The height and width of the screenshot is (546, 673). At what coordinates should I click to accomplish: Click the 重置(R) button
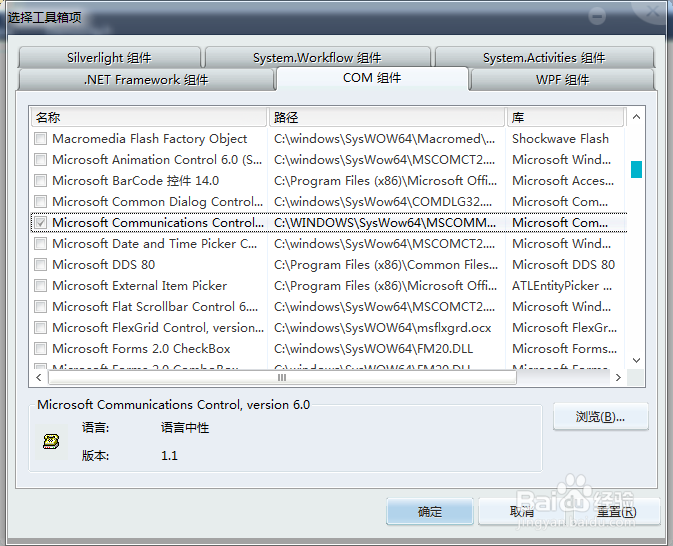(x=616, y=512)
